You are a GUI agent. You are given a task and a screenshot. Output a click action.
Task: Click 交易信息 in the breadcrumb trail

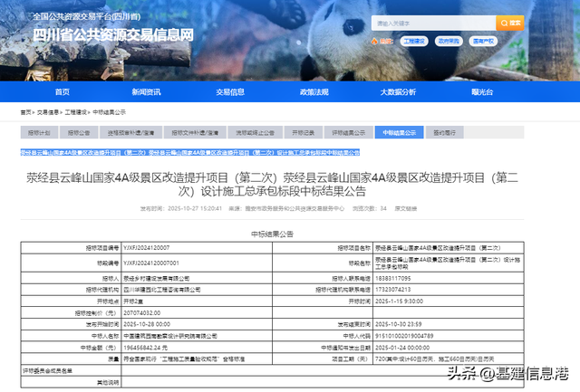tap(48, 112)
